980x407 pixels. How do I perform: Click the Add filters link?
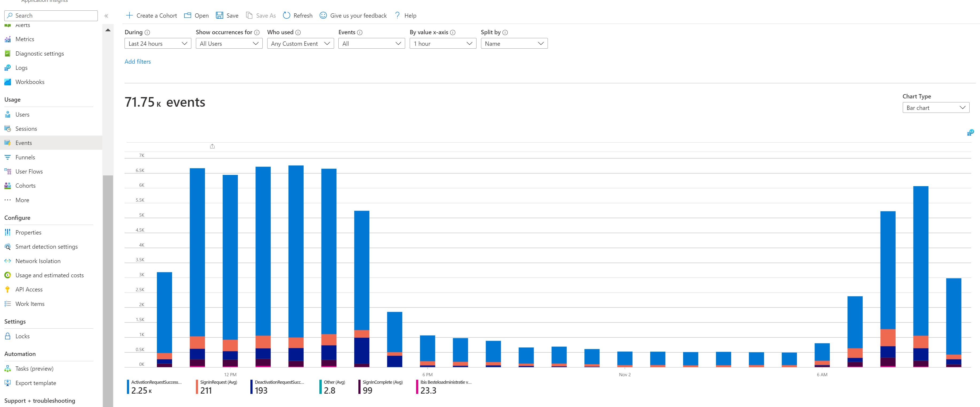click(138, 62)
